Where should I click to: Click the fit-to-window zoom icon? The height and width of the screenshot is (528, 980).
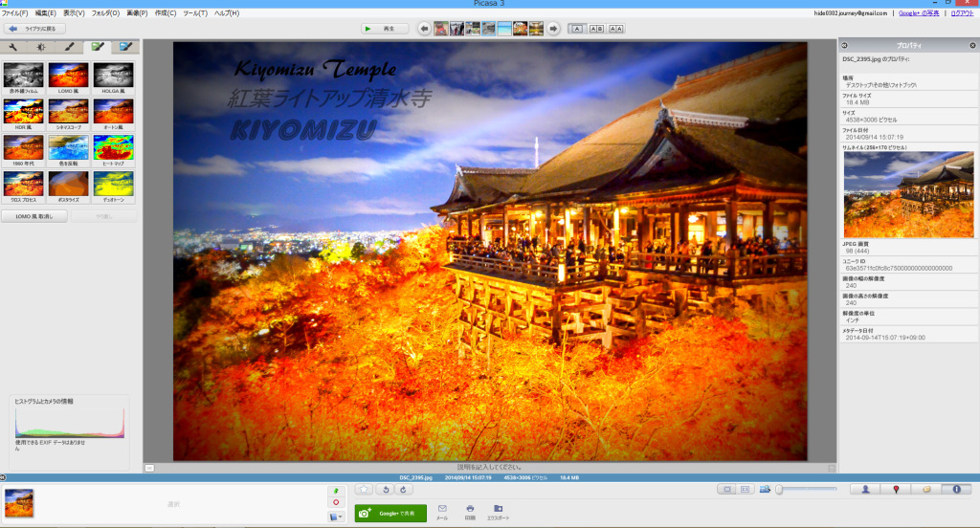coord(726,489)
